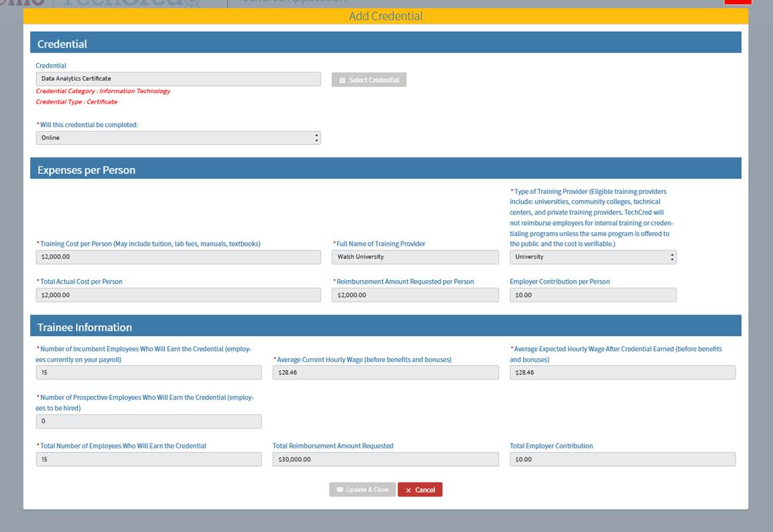Viewport: 773px width, 532px height.
Task: Click the Data Analytics Certificate credential field
Action: [x=178, y=79]
